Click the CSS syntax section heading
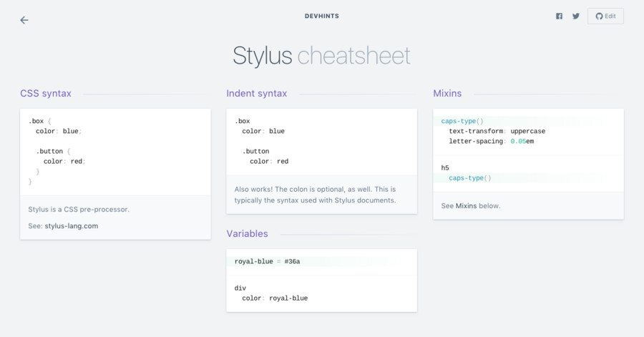The image size is (644, 337). [x=46, y=93]
